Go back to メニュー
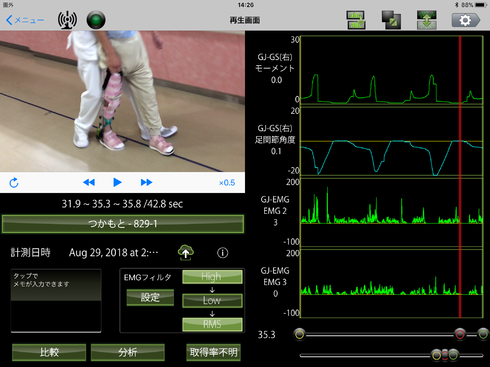490x367 pixels. coord(25,20)
